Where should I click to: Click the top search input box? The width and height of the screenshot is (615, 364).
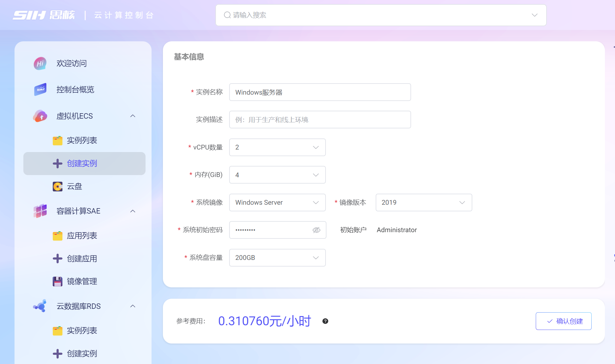click(x=381, y=15)
